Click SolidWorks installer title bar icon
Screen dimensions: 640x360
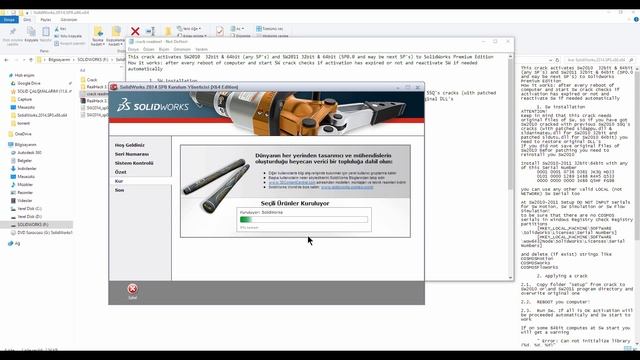114,87
